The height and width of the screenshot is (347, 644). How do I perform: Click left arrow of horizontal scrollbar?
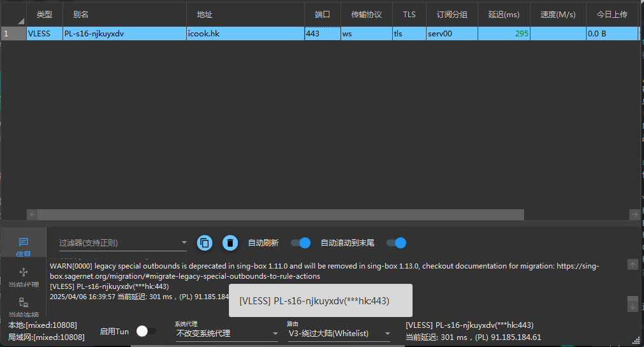click(x=33, y=215)
